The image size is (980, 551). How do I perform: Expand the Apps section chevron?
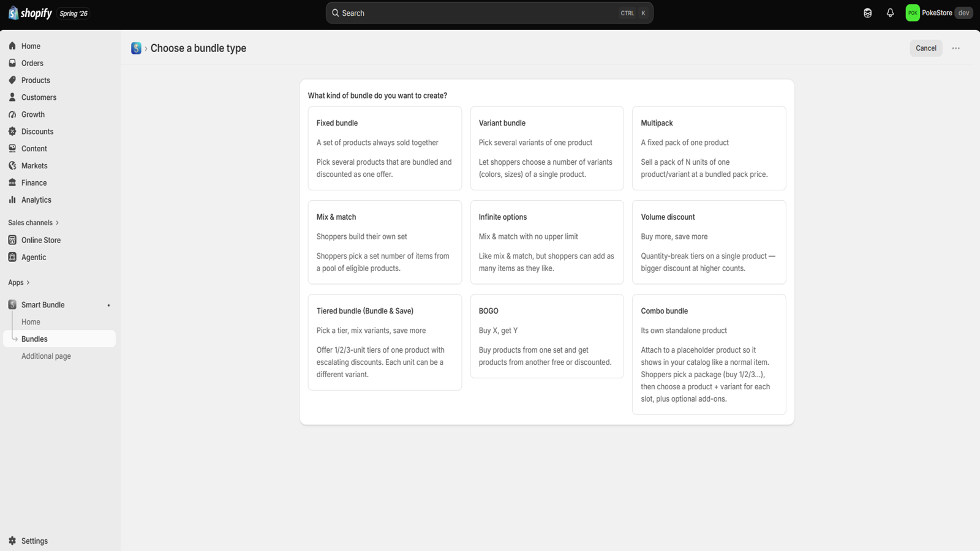pyautogui.click(x=28, y=282)
